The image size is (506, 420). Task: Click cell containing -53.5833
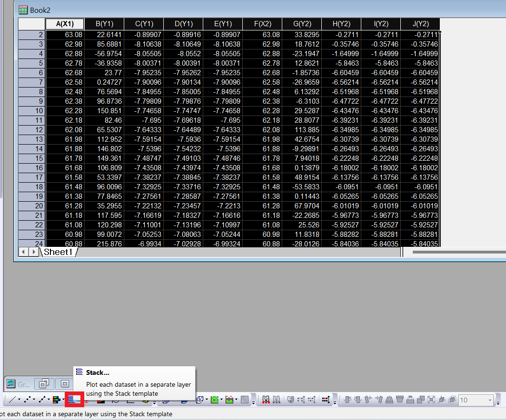click(302, 187)
